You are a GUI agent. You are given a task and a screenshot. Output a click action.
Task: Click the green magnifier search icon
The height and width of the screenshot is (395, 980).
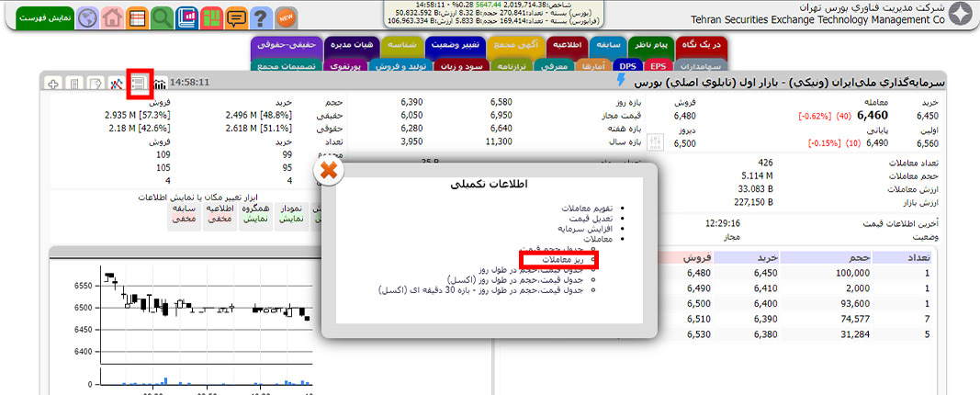[x=162, y=17]
